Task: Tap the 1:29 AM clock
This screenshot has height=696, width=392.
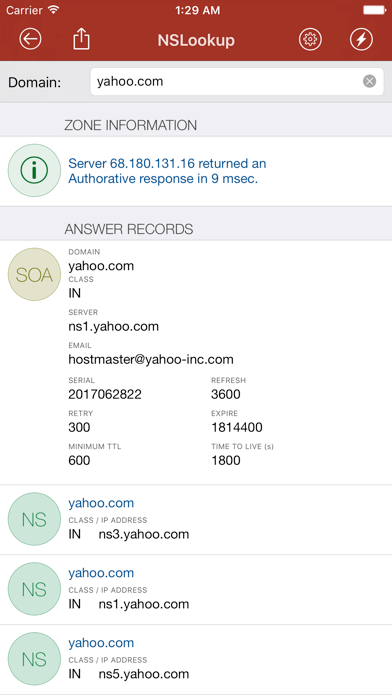Action: click(x=198, y=10)
